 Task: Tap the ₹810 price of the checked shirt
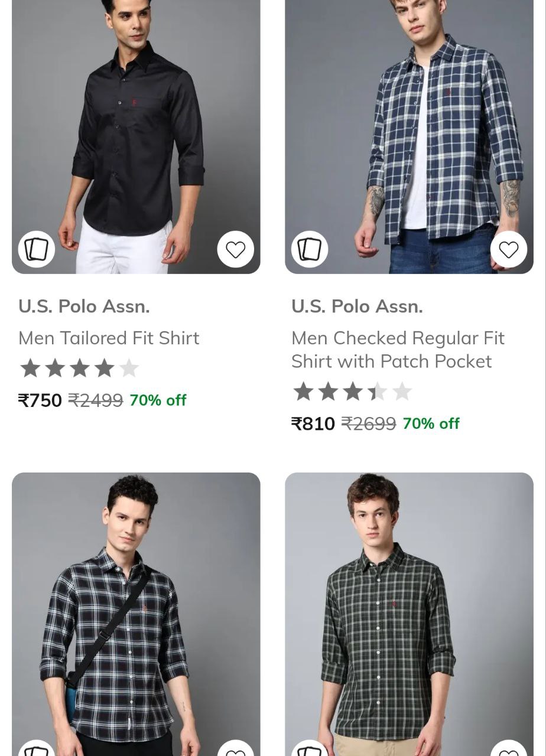click(313, 423)
